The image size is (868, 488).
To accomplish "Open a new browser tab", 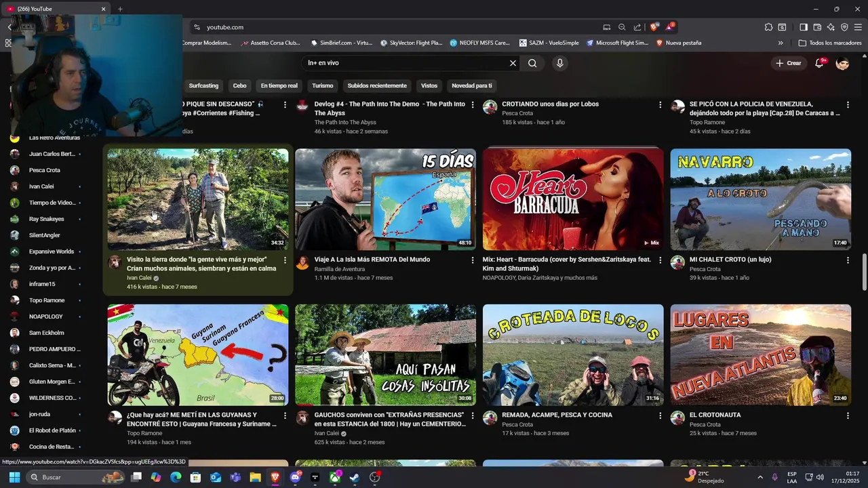I will tap(120, 9).
